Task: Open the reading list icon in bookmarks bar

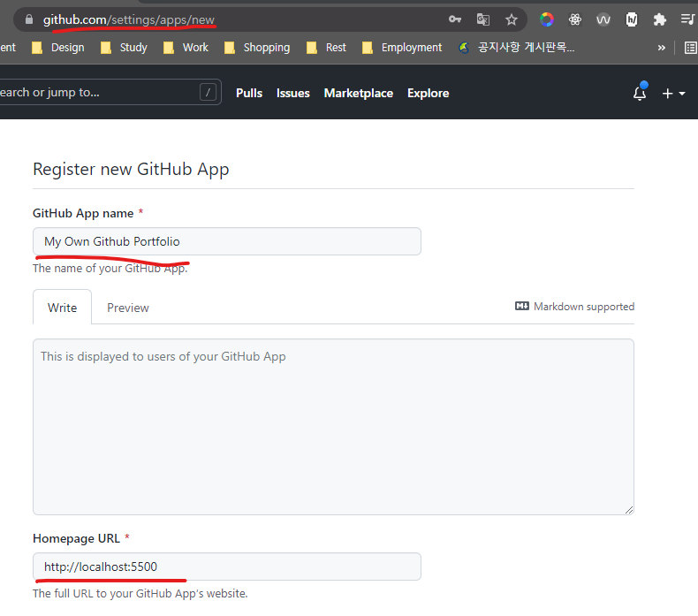Action: pyautogui.click(x=690, y=48)
